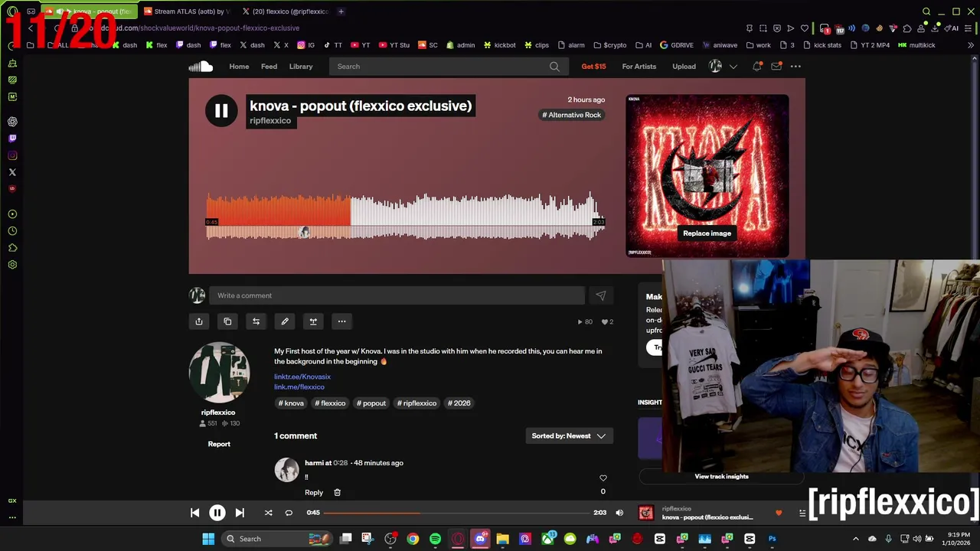This screenshot has height=551, width=980.
Task: Delete harmi's comment with trash icon
Action: (x=337, y=493)
